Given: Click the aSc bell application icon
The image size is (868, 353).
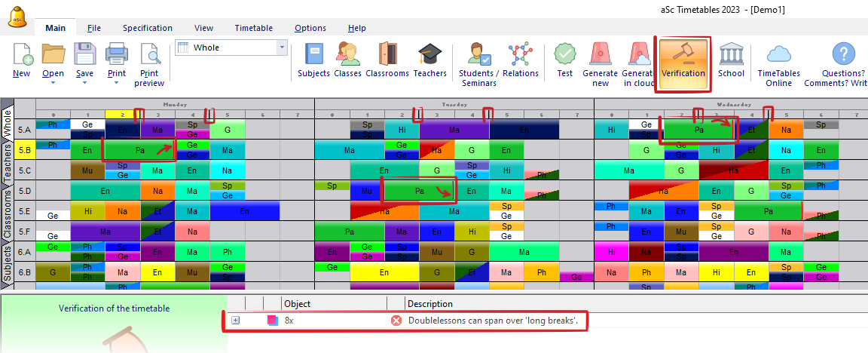Looking at the screenshot, I should (18, 17).
